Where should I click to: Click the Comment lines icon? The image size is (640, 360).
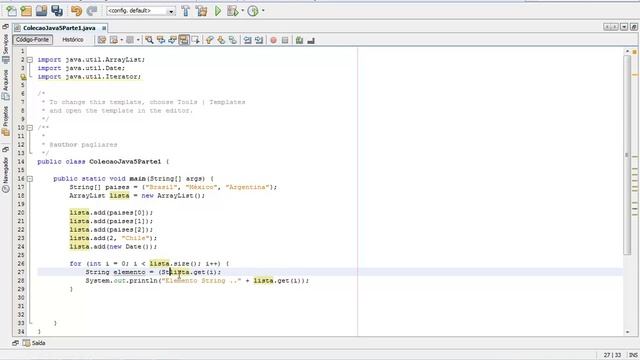coord(299,40)
